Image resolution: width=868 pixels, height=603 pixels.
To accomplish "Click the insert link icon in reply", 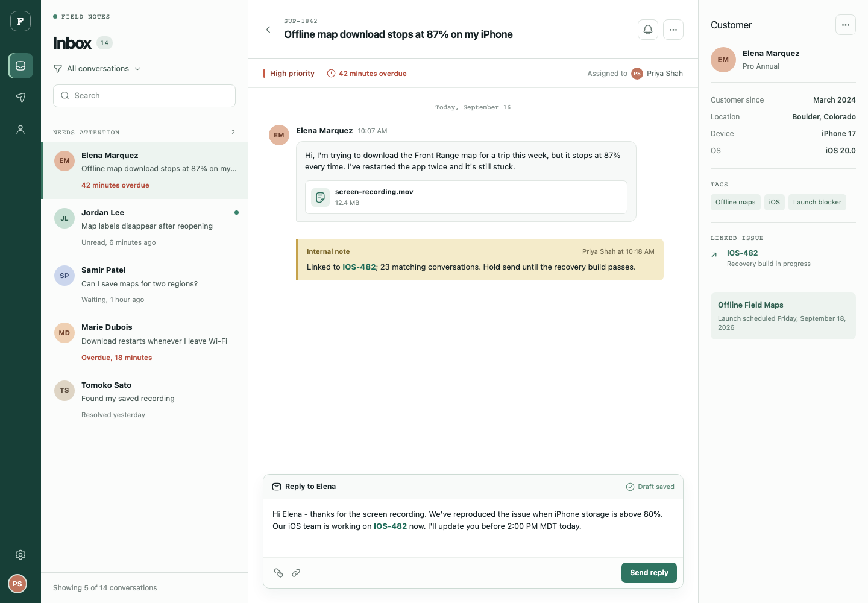I will pos(296,573).
